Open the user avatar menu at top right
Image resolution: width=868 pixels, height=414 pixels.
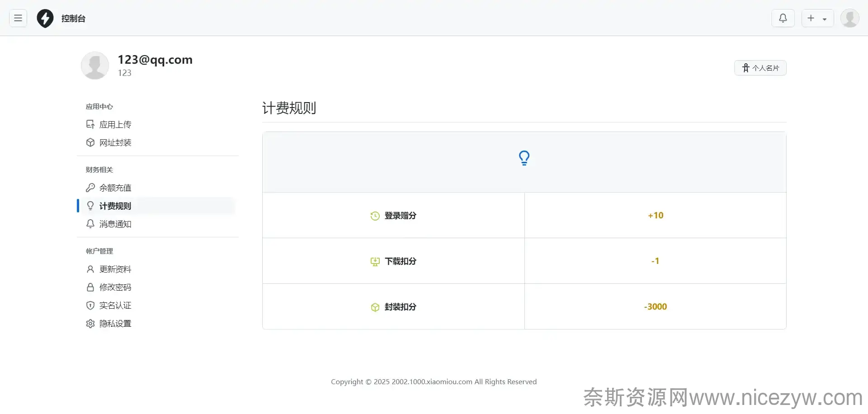click(849, 18)
